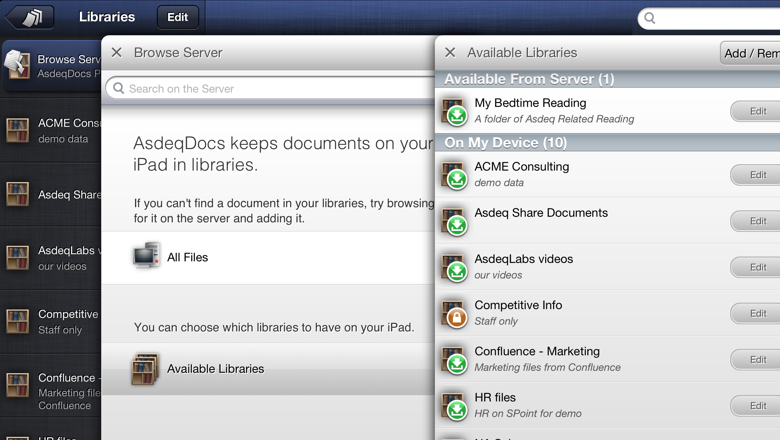
Task: Tap ACME Consulting library download icon
Action: [455, 175]
